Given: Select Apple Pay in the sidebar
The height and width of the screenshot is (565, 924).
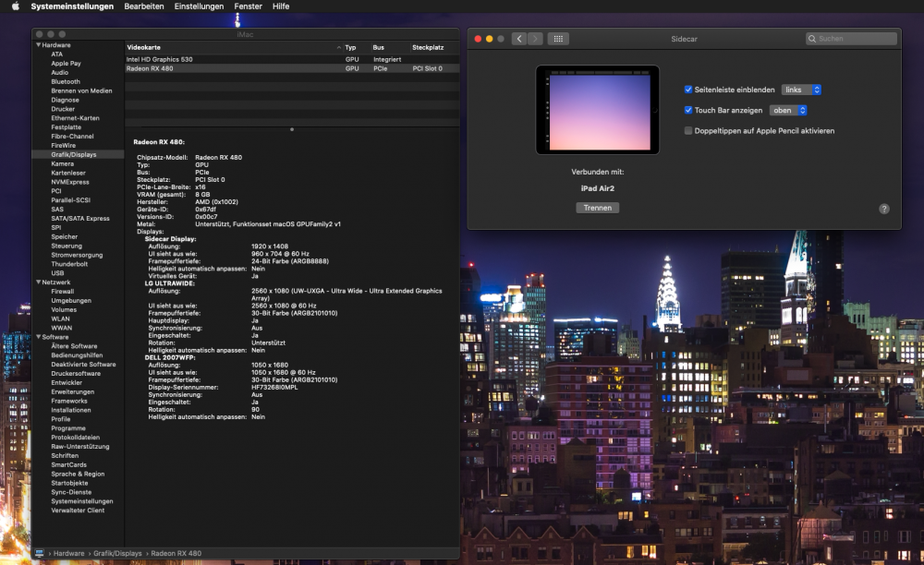Looking at the screenshot, I should [66, 63].
